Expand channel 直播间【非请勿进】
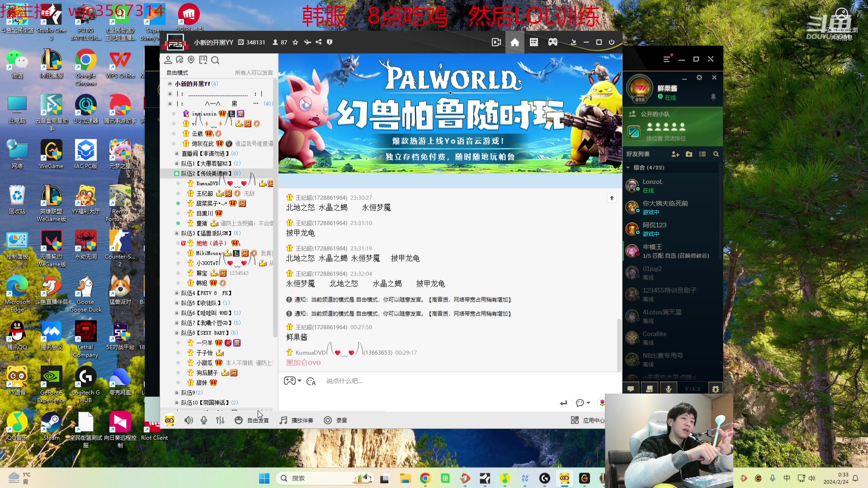The width and height of the screenshot is (868, 488). 210,154
